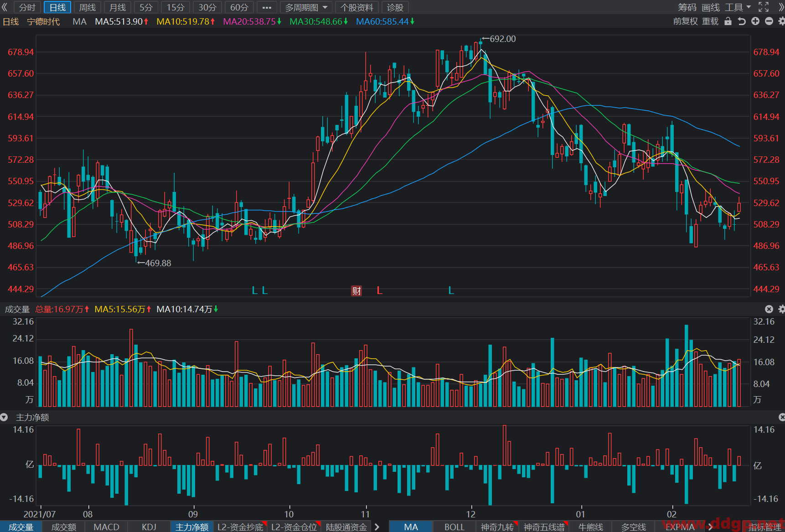The height and width of the screenshot is (532, 785).
Task: Click the unlock padlock icon
Action: pos(728,21)
